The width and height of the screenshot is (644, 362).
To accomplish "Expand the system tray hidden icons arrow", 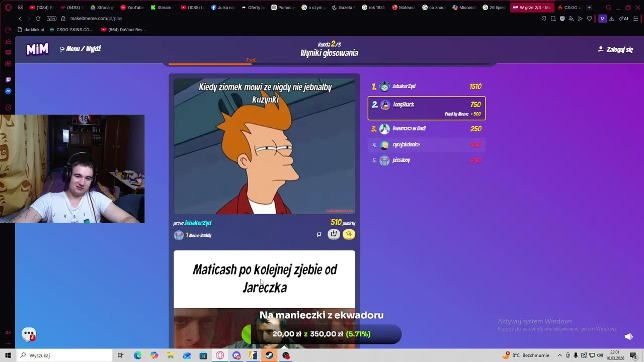I will (x=559, y=355).
